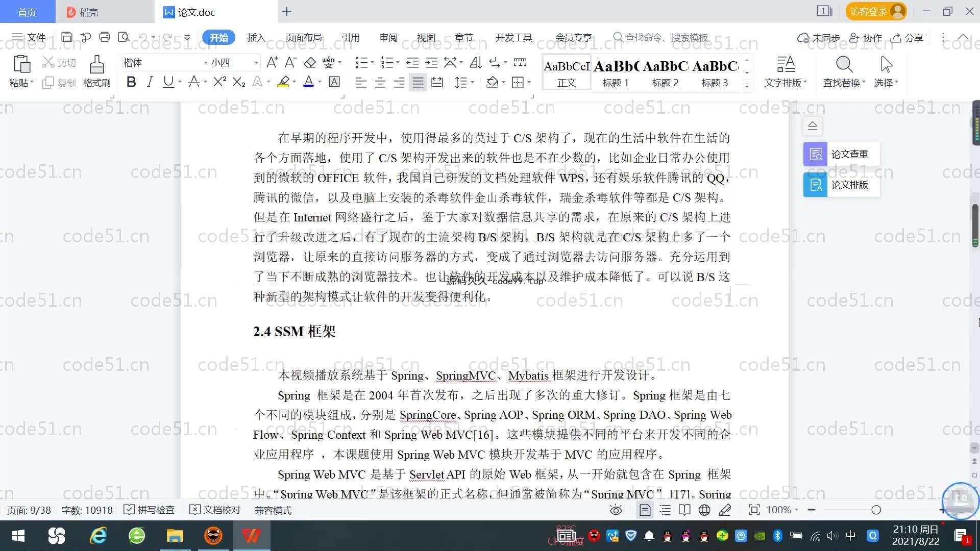This screenshot has height=551, width=980.
Task: Open the File menu
Action: click(x=29, y=37)
